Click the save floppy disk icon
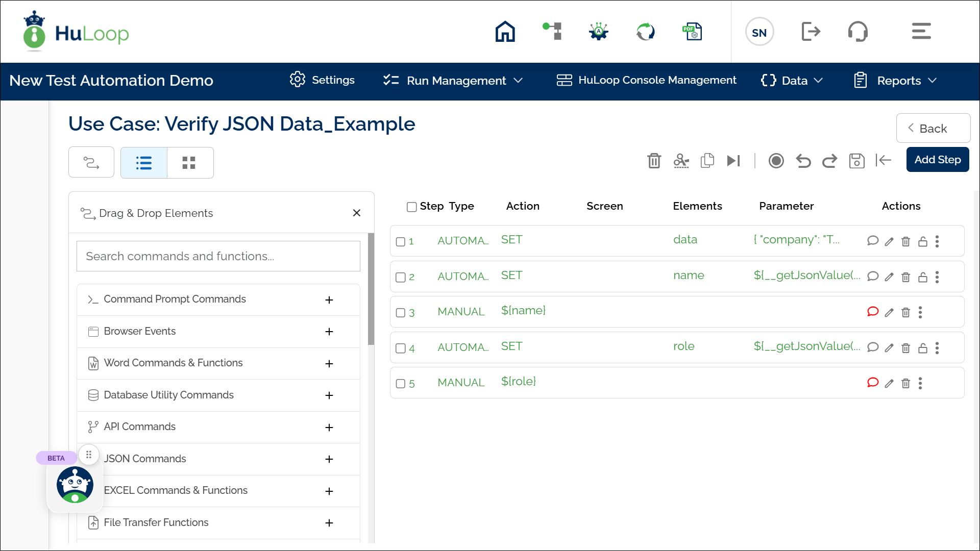Image resolution: width=980 pixels, height=551 pixels. pos(856,161)
